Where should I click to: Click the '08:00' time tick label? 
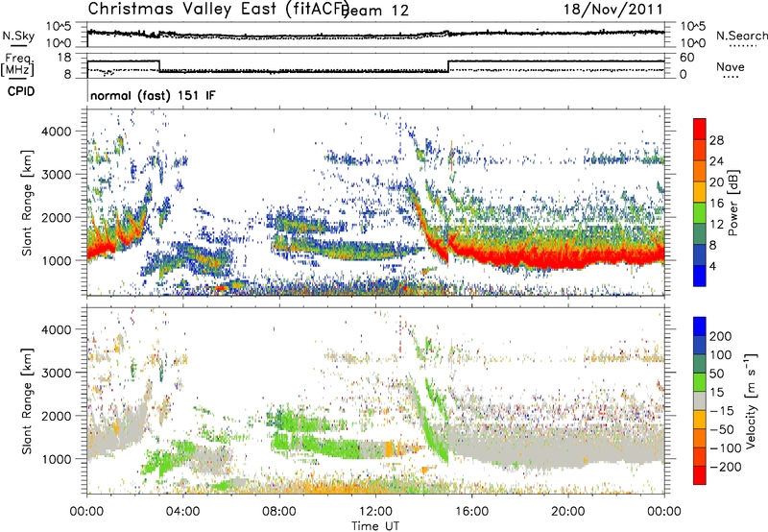pyautogui.click(x=279, y=512)
